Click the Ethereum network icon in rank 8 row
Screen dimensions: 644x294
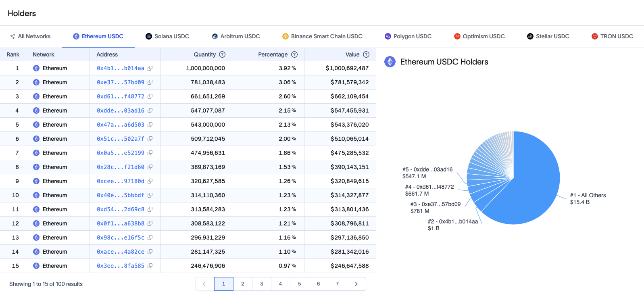36,167
